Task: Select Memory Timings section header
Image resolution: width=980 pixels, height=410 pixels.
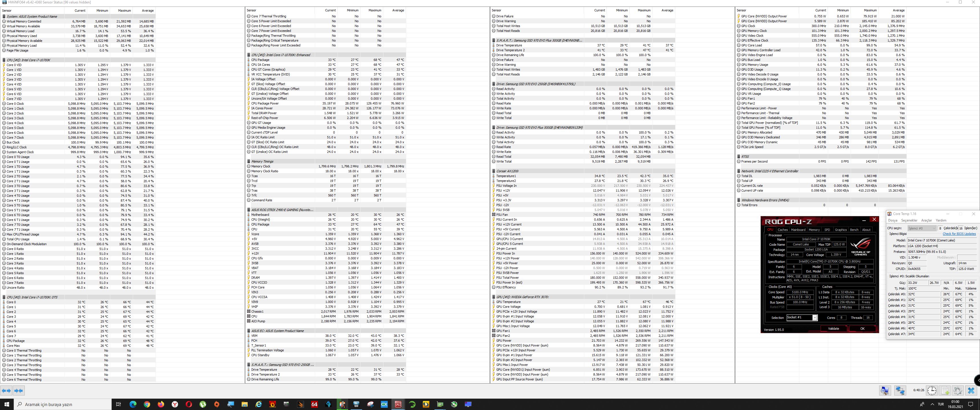Action: [326, 161]
